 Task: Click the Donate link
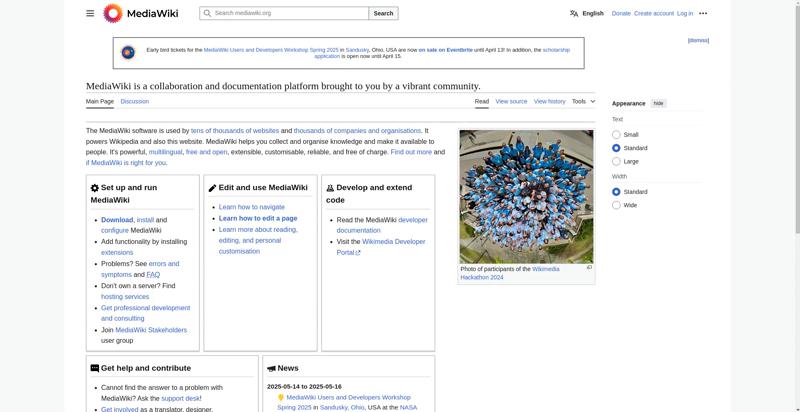[x=621, y=13]
